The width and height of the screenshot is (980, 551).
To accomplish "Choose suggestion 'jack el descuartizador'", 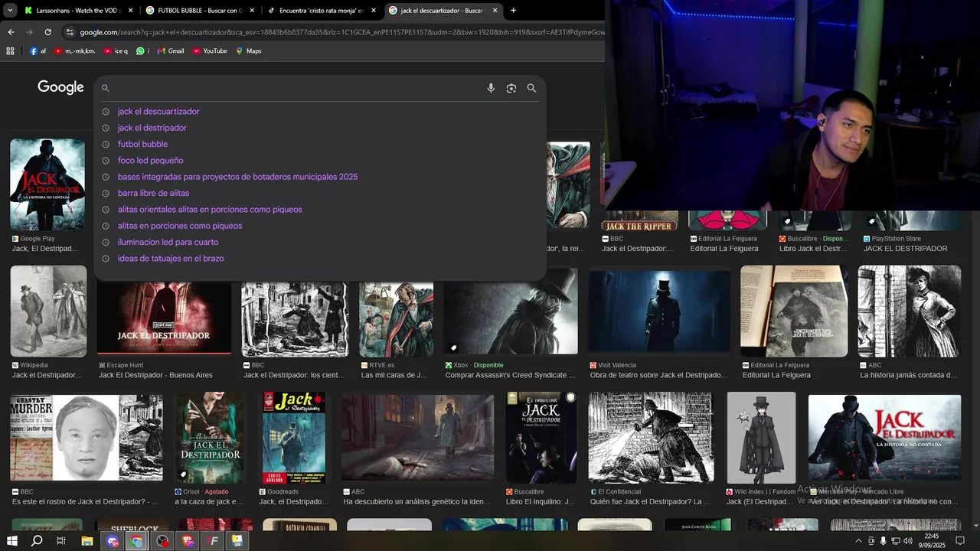I will [x=158, y=112].
